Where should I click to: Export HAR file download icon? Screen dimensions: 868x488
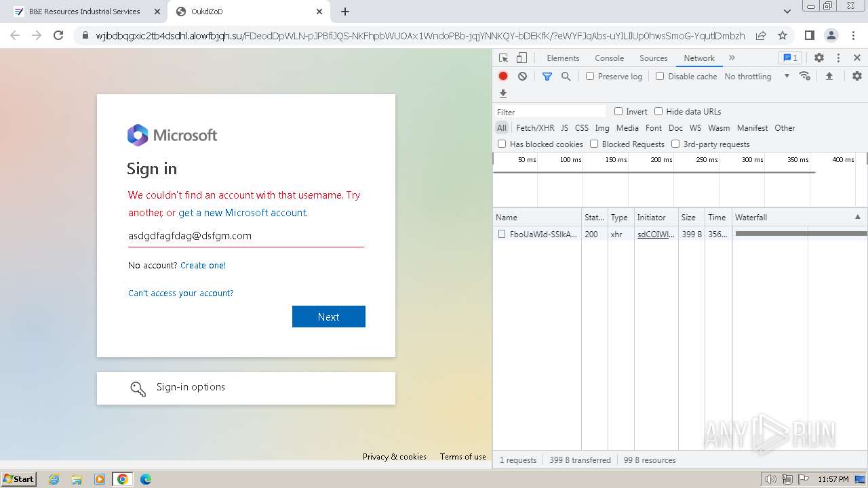503,94
